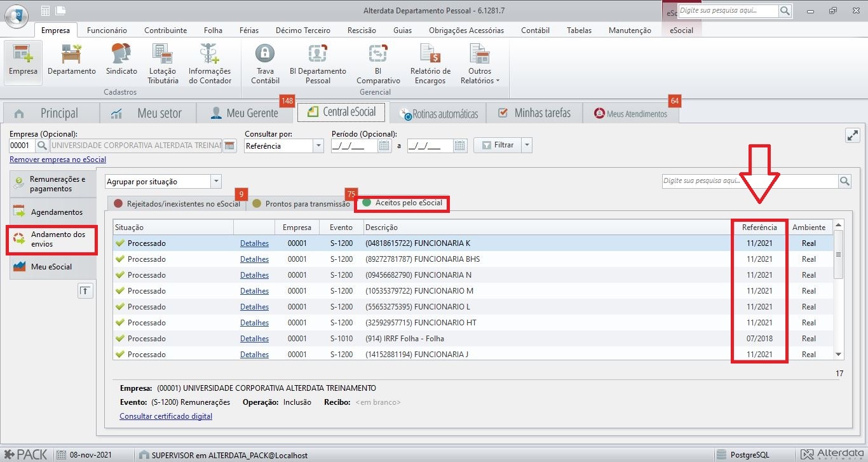Click the window icon next to calendar in title bar
Screen dimensions: 868x462
(x=60, y=11)
